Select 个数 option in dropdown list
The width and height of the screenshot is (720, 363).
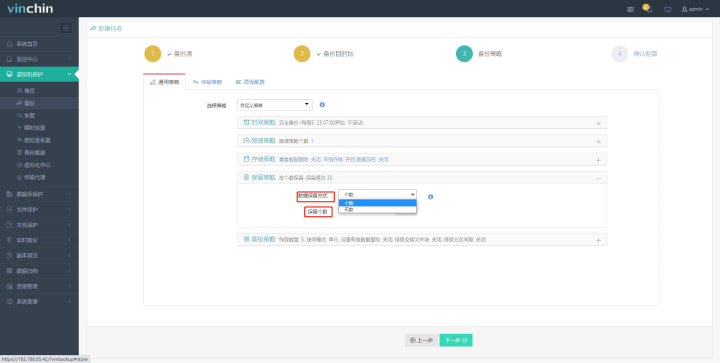(377, 203)
